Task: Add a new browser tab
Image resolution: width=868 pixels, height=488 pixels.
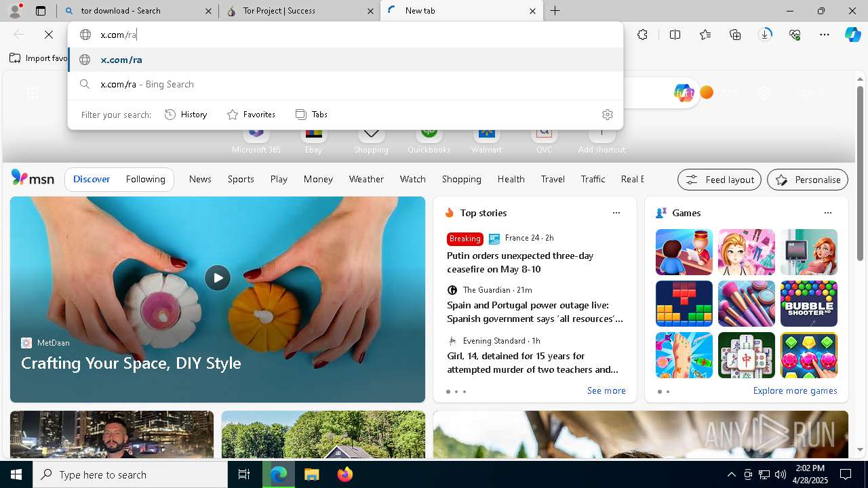Action: [555, 11]
